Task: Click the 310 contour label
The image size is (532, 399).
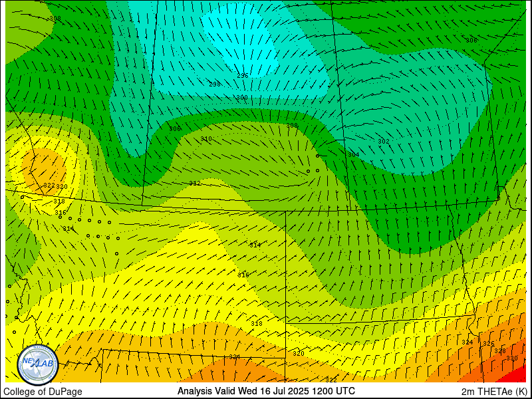Action: 205,139
